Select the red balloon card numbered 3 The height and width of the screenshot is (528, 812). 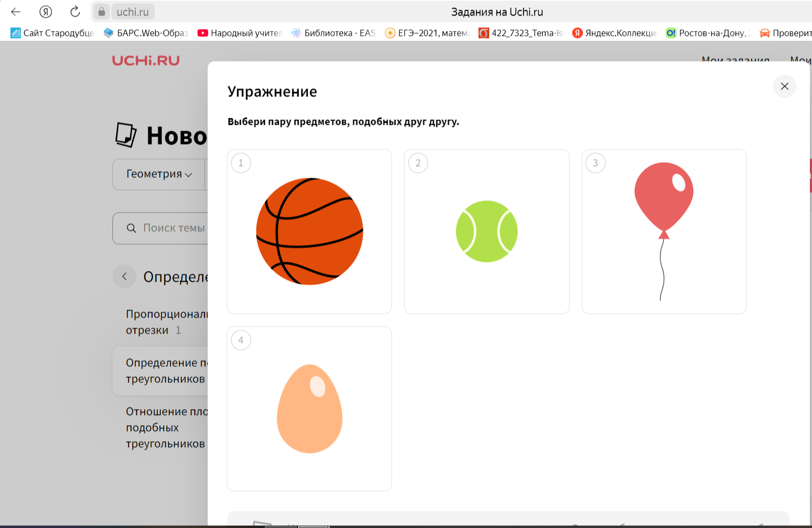[x=664, y=231]
